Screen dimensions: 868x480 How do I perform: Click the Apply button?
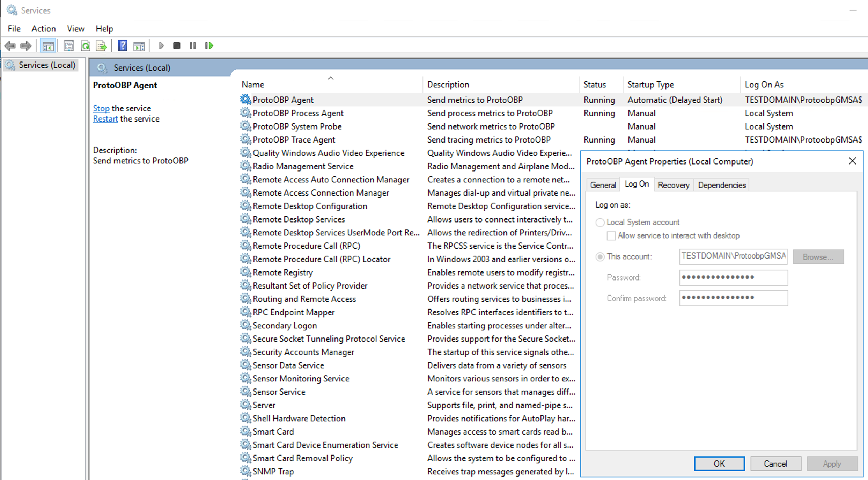point(832,464)
